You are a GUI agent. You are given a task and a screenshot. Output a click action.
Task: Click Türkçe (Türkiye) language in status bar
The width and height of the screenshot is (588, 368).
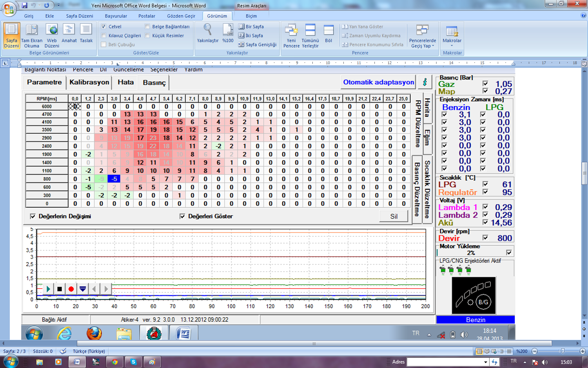coord(89,351)
